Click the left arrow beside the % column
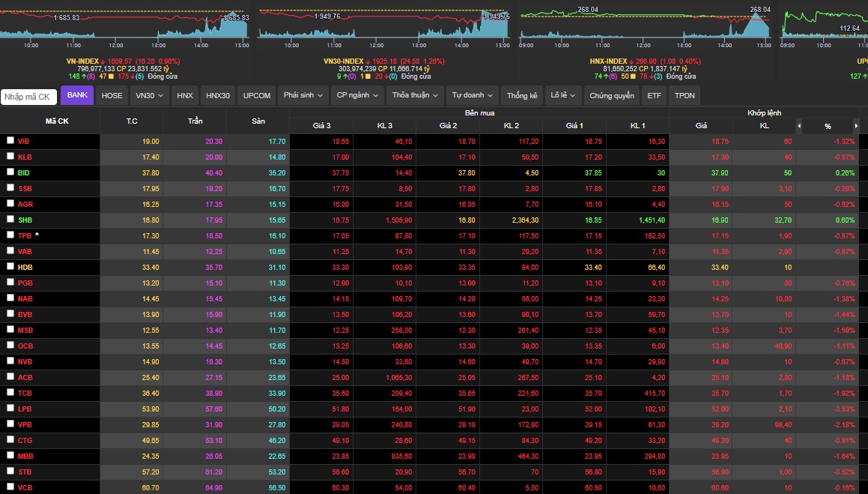This screenshot has height=494, width=868. pos(799,126)
